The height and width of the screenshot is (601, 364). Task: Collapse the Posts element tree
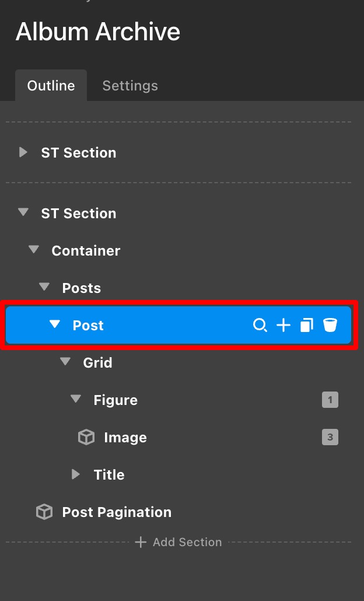point(44,288)
